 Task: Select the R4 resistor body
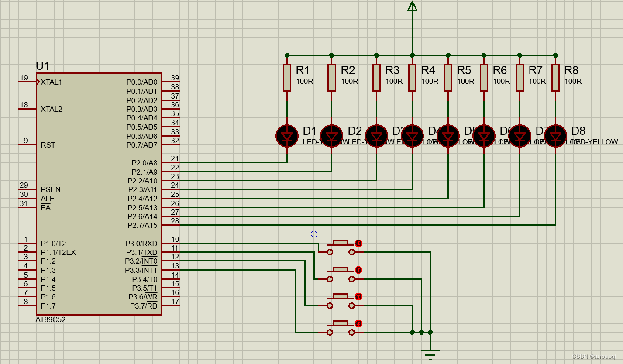click(412, 78)
